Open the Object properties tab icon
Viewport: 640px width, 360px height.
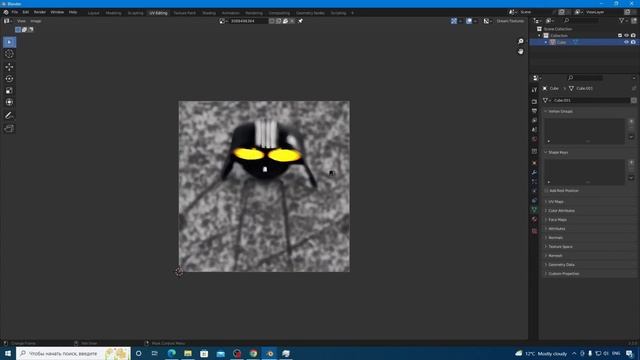(x=534, y=163)
